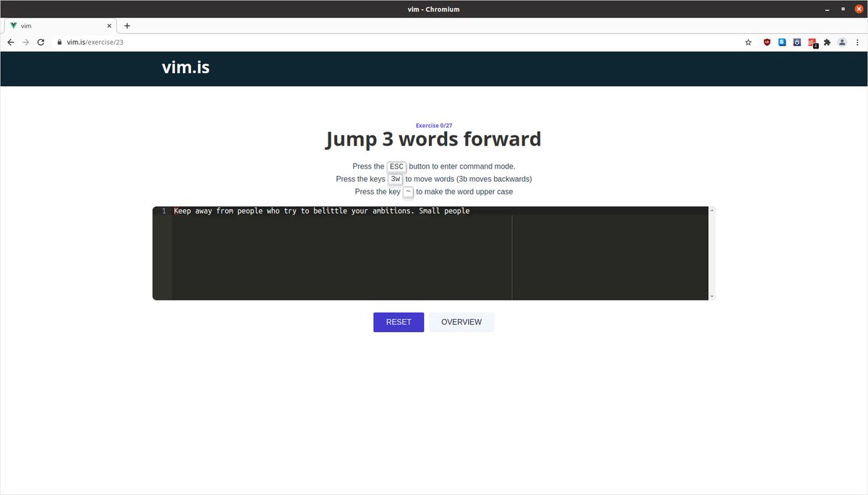Open the Extensions puzzle-piece menu
Image resolution: width=868 pixels, height=495 pixels.
click(827, 42)
